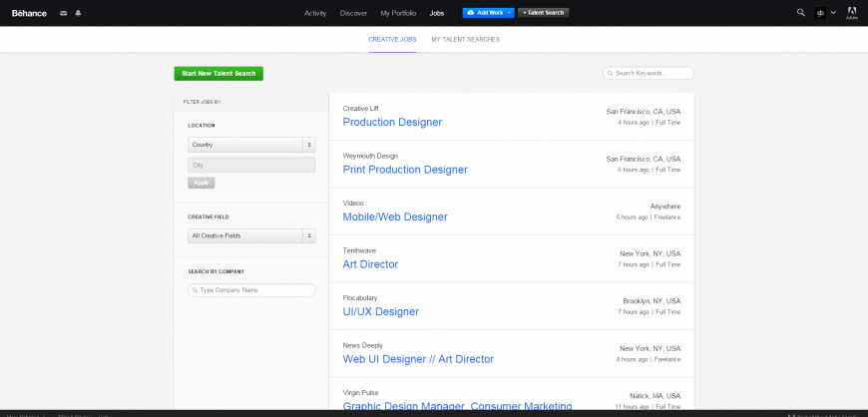Viewport: 868px width, 417px height.
Task: Focus the Search Keywords field
Action: click(649, 73)
